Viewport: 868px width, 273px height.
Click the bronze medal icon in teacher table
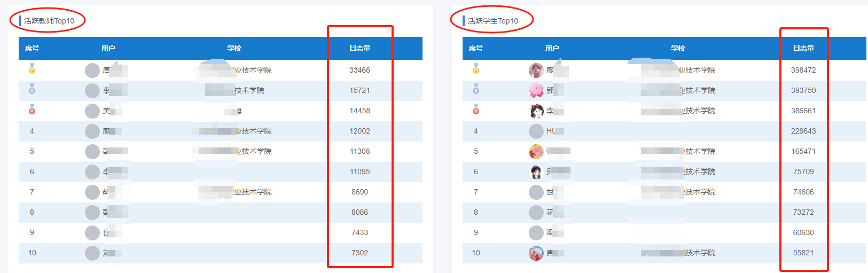[x=32, y=110]
